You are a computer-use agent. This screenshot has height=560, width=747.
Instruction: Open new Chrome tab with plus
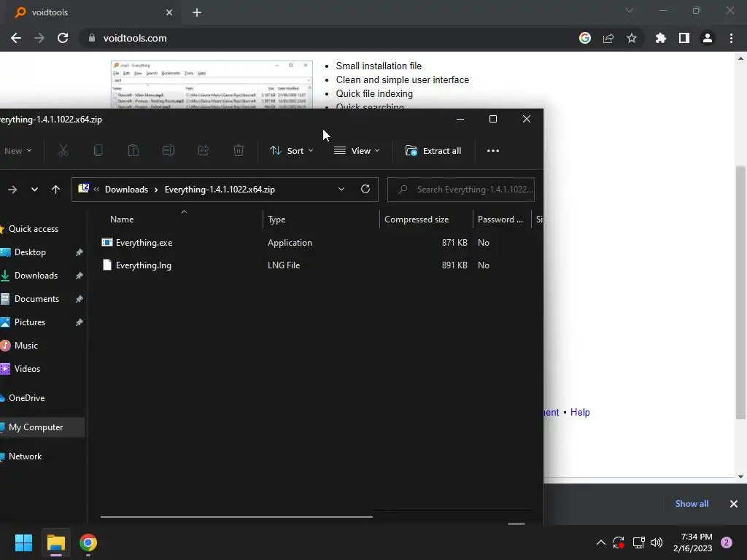[x=197, y=12]
